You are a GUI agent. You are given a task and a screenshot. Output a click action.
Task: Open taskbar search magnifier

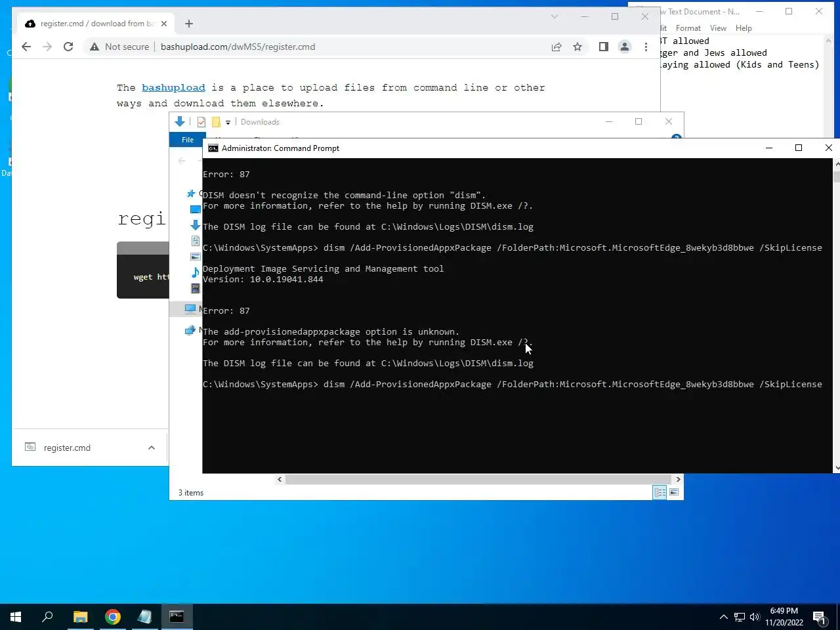pyautogui.click(x=47, y=617)
